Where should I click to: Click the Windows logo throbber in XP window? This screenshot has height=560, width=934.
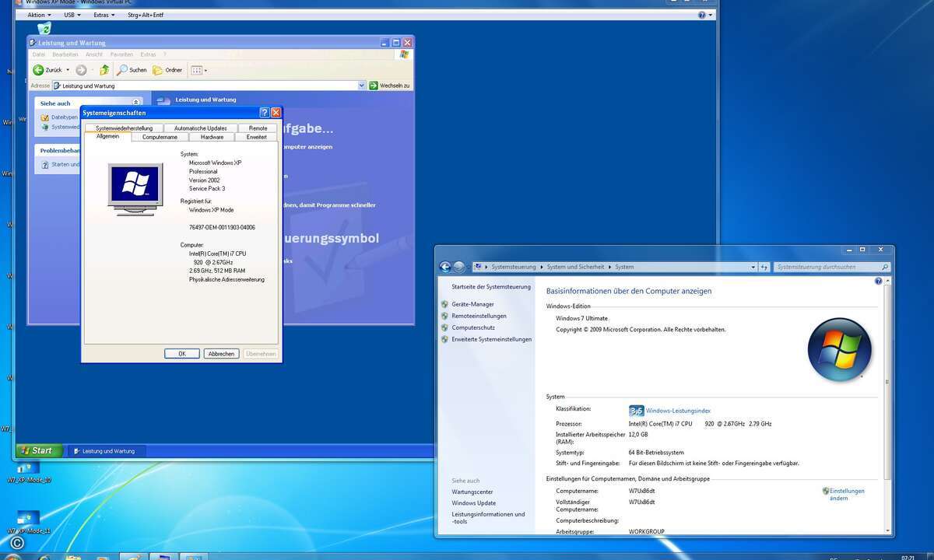pos(404,54)
